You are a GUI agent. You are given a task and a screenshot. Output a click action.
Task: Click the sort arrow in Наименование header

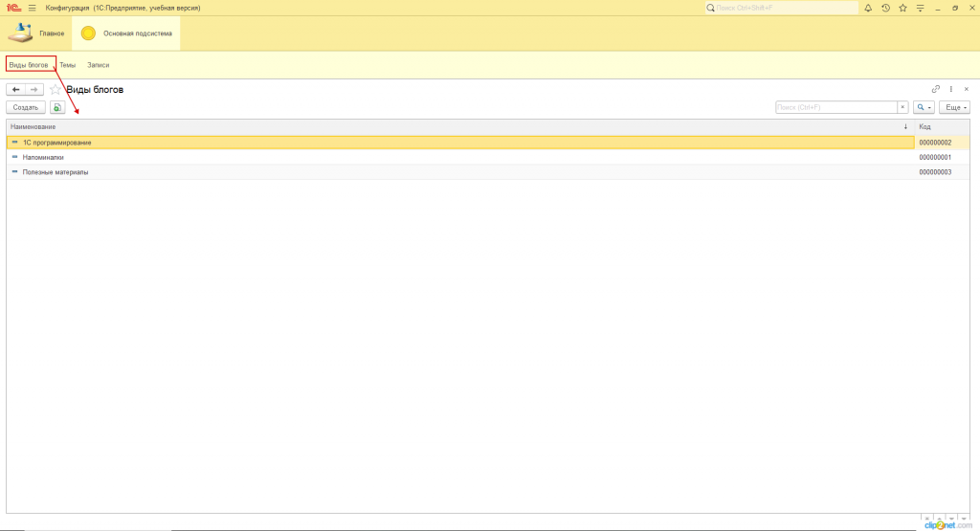[905, 127]
